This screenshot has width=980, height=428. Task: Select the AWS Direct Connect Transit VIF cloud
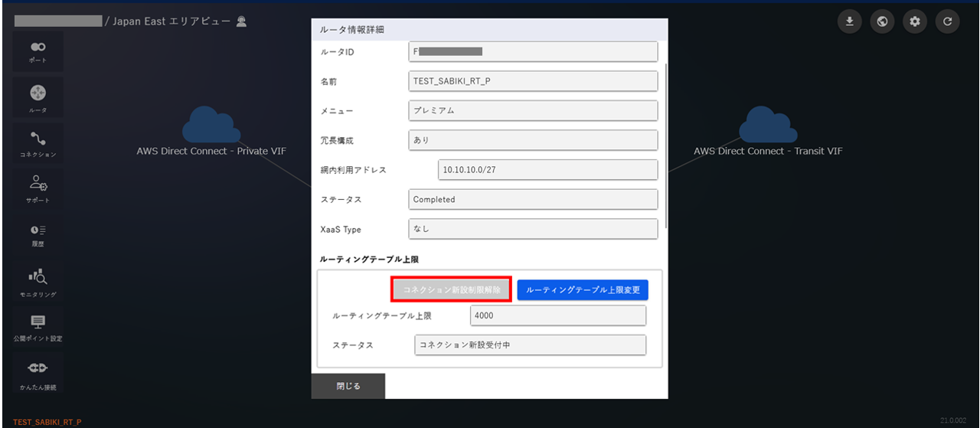point(768,125)
